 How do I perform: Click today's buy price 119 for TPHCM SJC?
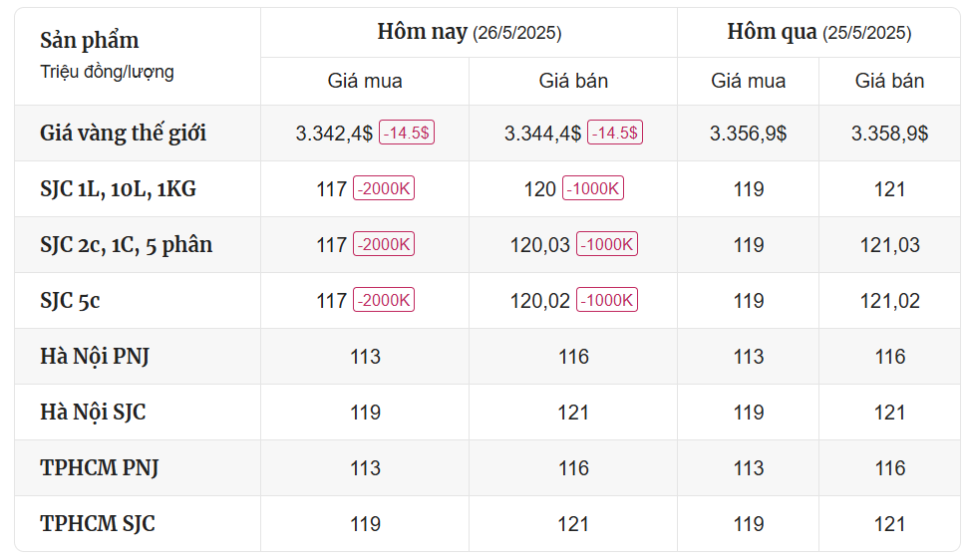tap(365, 524)
